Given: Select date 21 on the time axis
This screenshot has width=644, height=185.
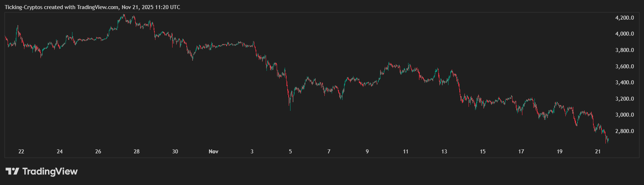Looking at the screenshot, I should [x=598, y=152].
